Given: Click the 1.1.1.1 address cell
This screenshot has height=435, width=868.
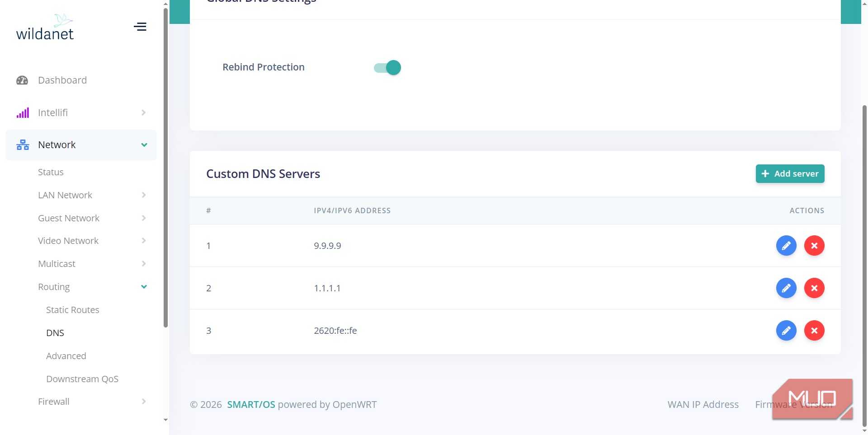Looking at the screenshot, I should (327, 288).
